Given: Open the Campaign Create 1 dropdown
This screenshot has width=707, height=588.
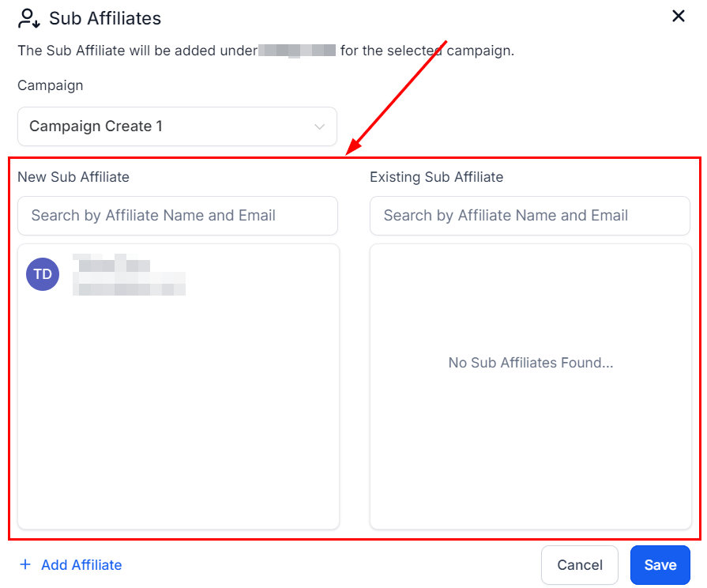Looking at the screenshot, I should [x=177, y=126].
